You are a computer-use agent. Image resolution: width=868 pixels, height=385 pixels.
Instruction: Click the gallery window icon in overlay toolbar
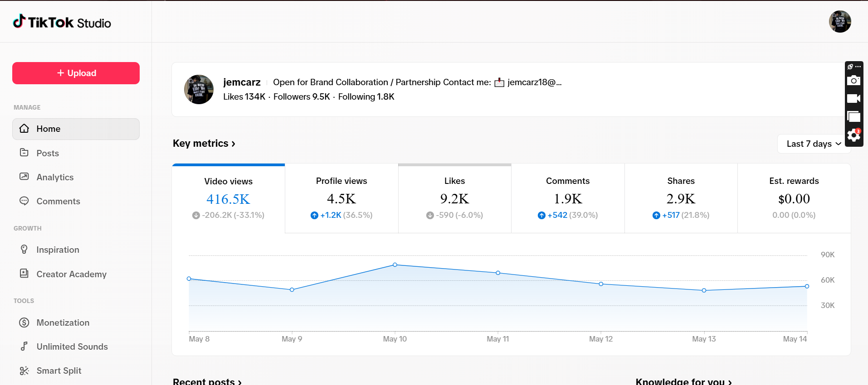853,117
